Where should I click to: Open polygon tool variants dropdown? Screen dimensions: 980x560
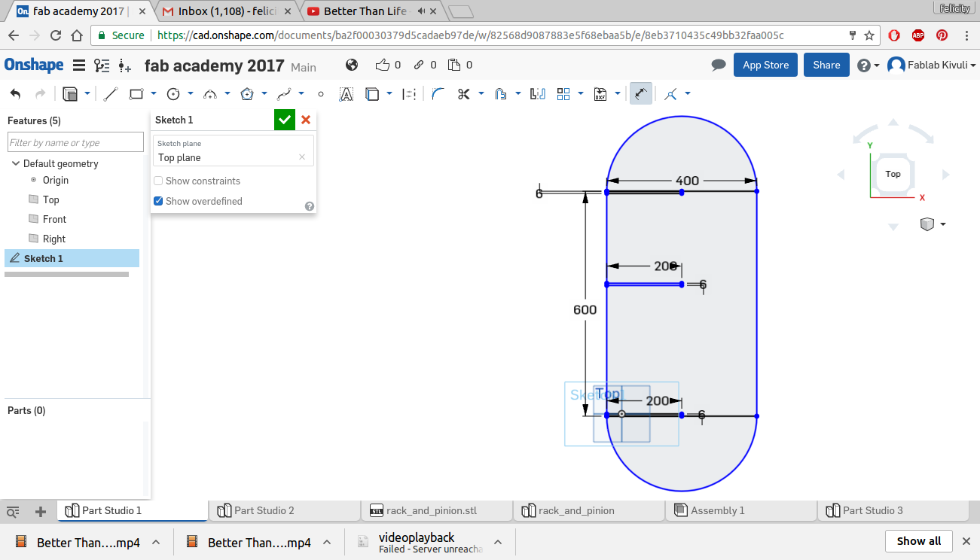pyautogui.click(x=264, y=94)
